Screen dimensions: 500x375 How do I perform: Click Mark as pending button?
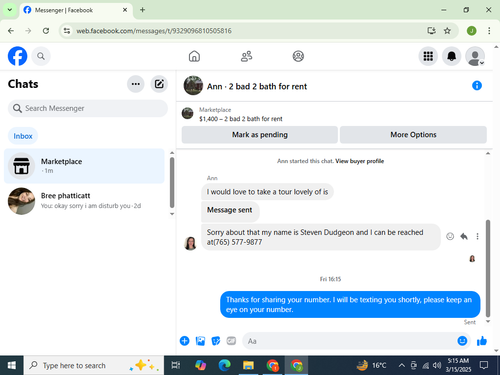(x=260, y=135)
